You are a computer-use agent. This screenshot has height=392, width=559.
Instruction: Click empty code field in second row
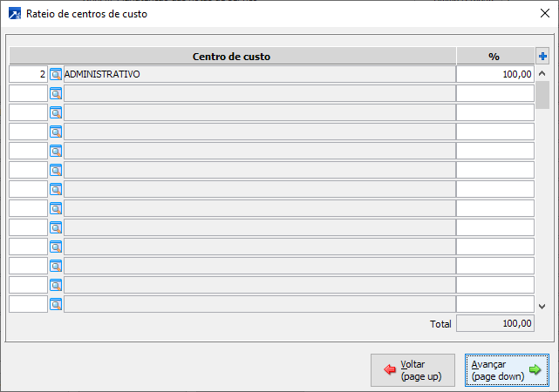click(x=28, y=94)
